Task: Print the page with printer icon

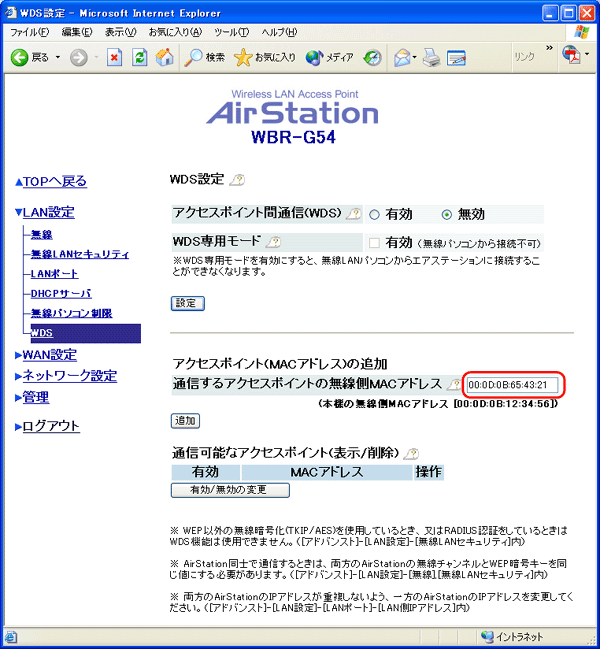Action: 432,57
